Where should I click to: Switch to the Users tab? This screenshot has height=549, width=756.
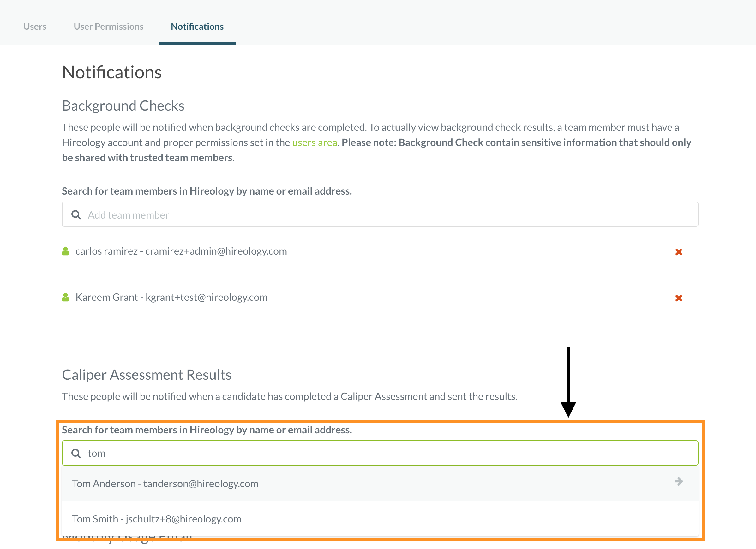click(35, 27)
